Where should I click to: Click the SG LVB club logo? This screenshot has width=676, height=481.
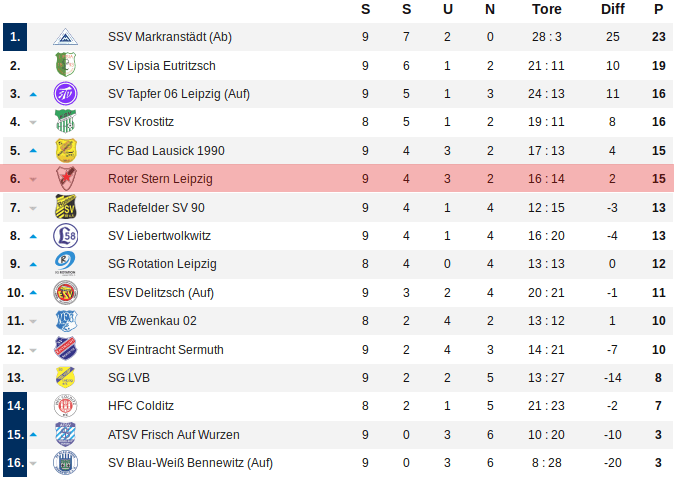click(66, 378)
